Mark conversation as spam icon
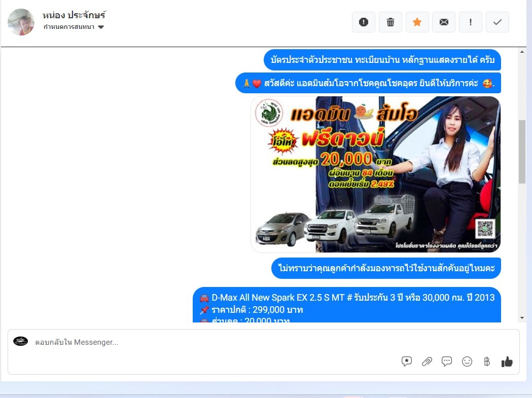The image size is (532, 398). [x=364, y=22]
